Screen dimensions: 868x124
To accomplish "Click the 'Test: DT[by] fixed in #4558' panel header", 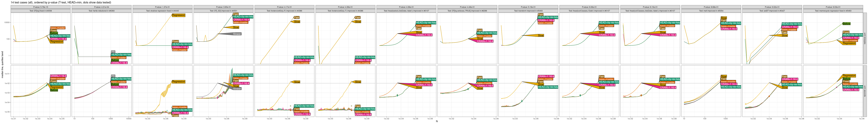I will (x=40, y=11).
